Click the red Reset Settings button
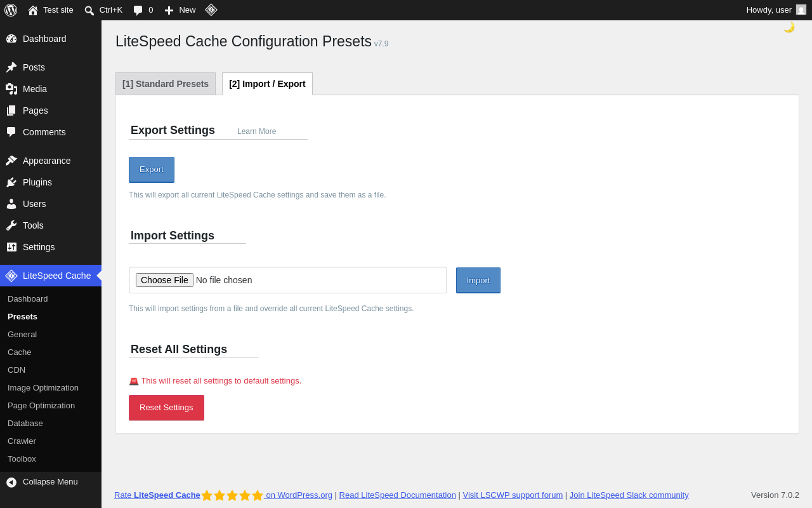This screenshot has width=812, height=508. tap(166, 408)
